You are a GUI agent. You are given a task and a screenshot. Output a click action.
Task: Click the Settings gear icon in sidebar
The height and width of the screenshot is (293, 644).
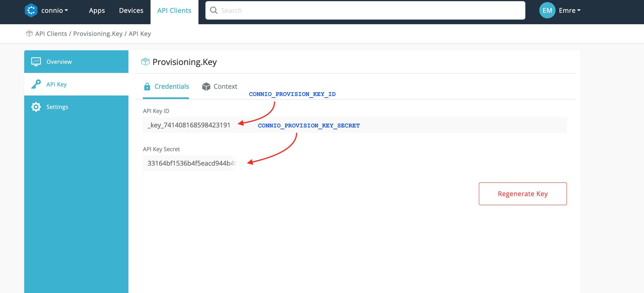click(x=36, y=107)
